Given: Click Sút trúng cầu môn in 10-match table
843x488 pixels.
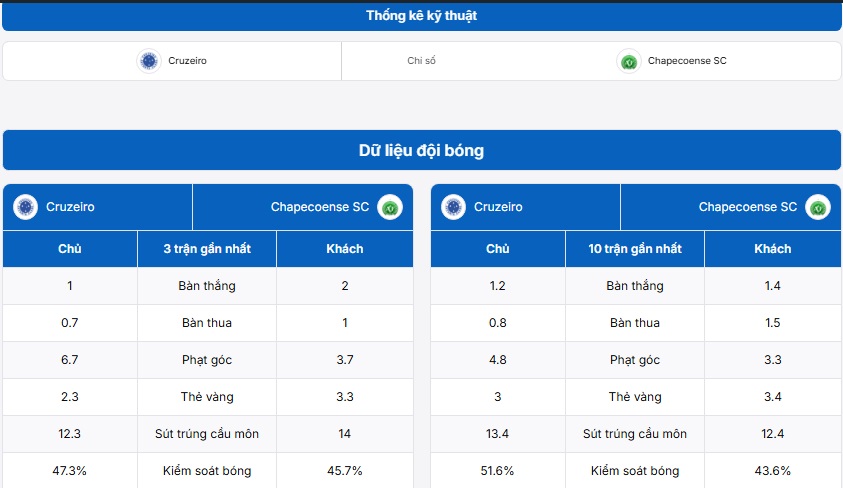Looking at the screenshot, I should click(635, 434).
